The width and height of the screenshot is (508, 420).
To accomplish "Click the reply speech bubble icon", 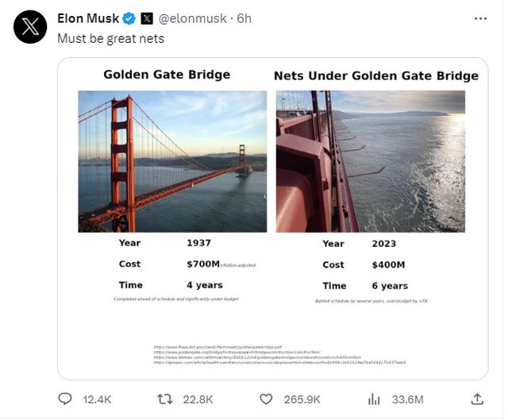I will (x=65, y=399).
